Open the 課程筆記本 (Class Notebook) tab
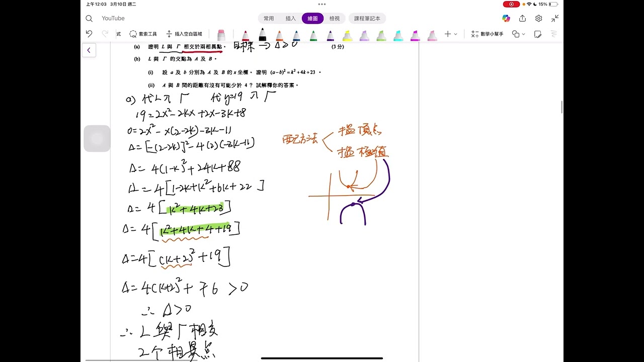Viewport: 644px width, 362px height. pyautogui.click(x=367, y=19)
